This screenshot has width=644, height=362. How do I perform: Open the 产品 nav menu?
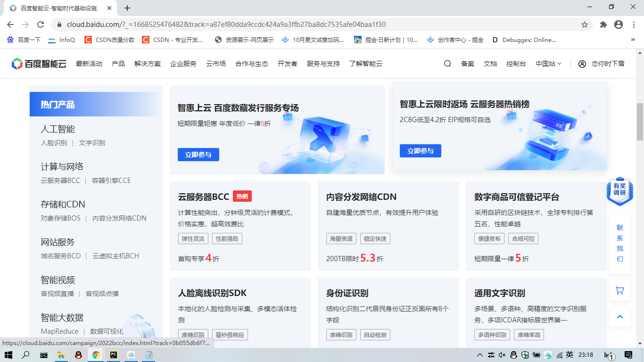tap(118, 64)
